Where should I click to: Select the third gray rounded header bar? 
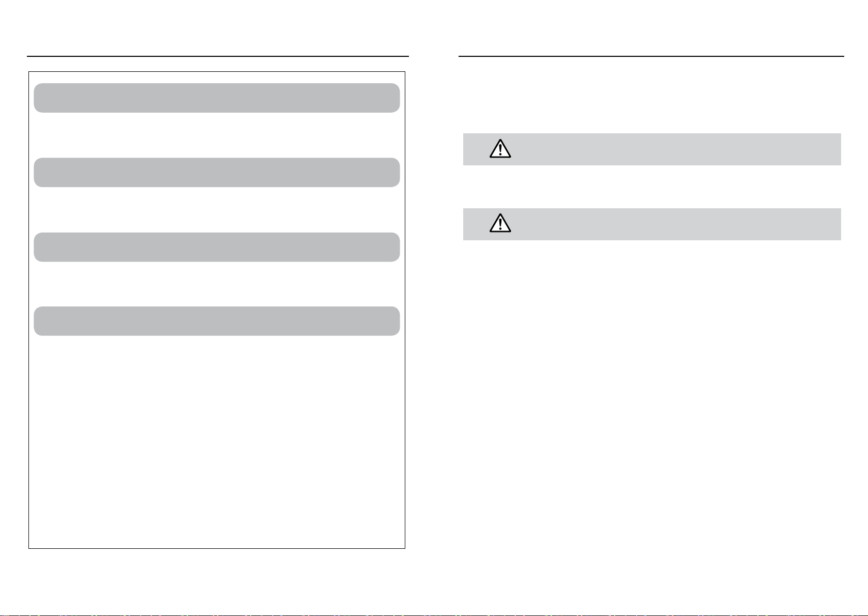[217, 247]
